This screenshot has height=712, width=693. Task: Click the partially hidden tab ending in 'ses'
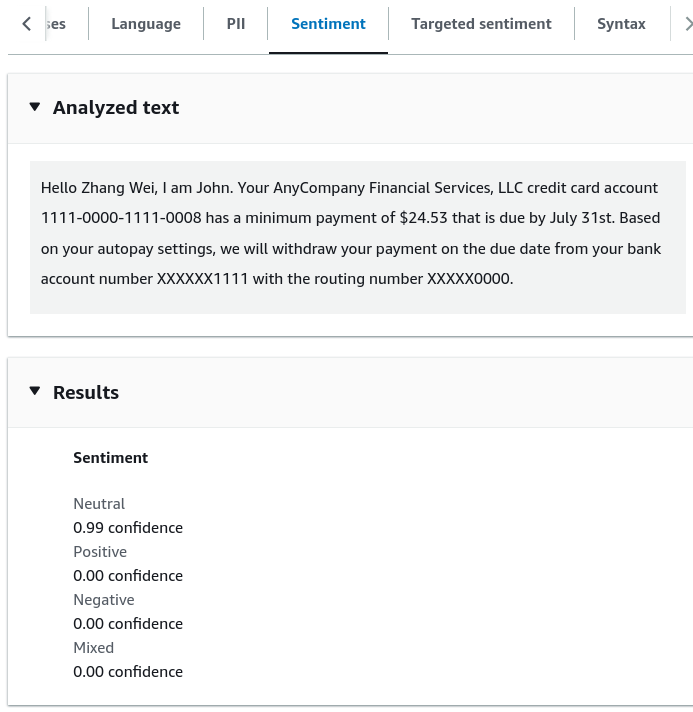[56, 24]
